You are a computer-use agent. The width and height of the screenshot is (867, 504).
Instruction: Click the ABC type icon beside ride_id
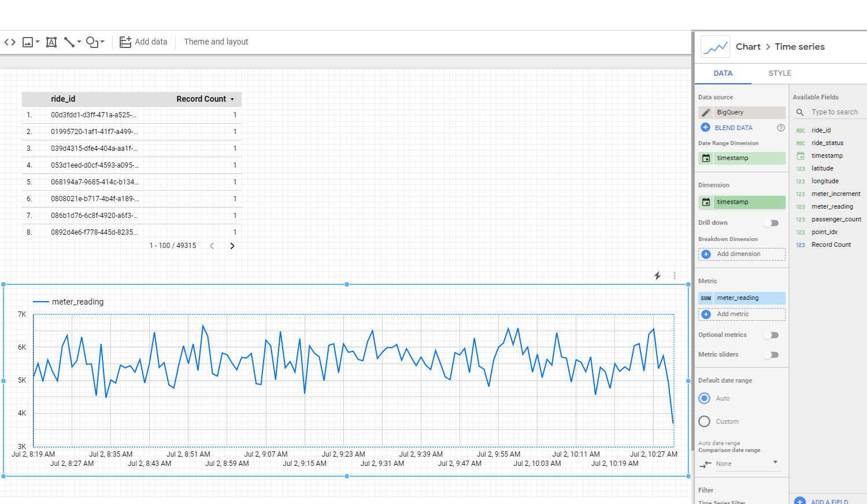coord(801,131)
